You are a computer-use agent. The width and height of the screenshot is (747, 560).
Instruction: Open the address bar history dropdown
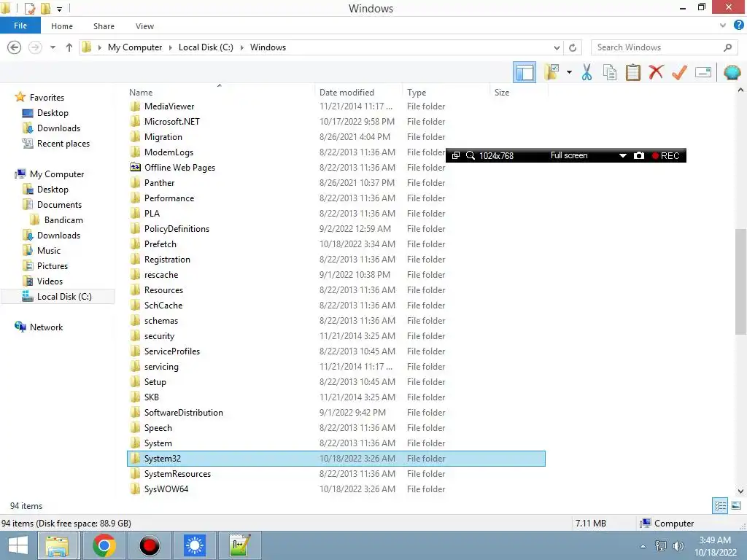557,47
